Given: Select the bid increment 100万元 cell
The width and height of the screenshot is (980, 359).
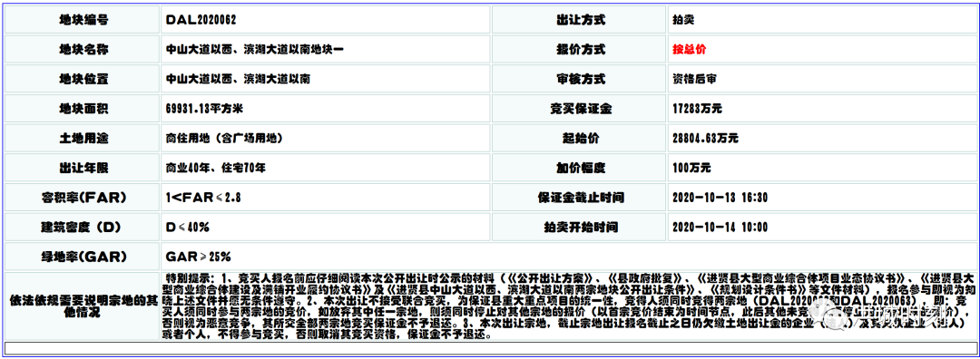Looking at the screenshot, I should coord(820,168).
